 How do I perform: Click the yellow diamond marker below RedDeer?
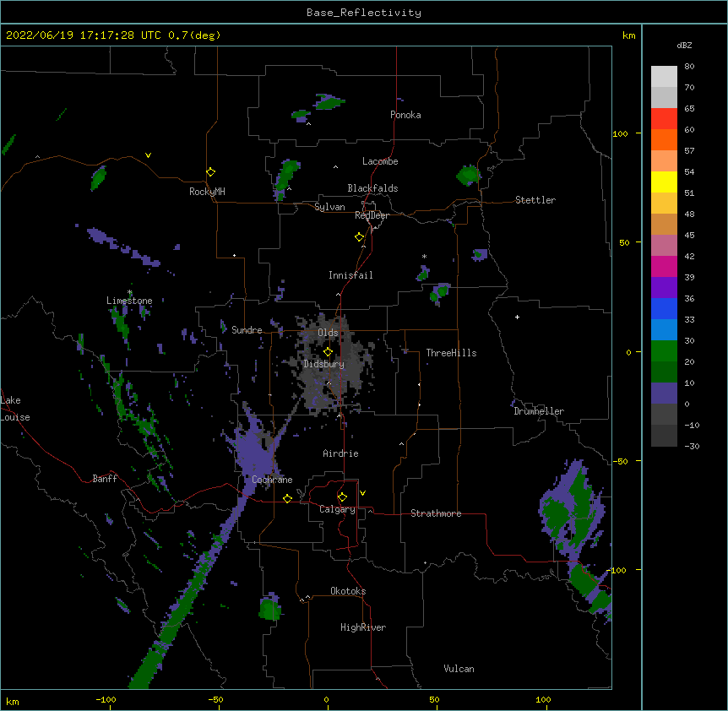[360, 237]
